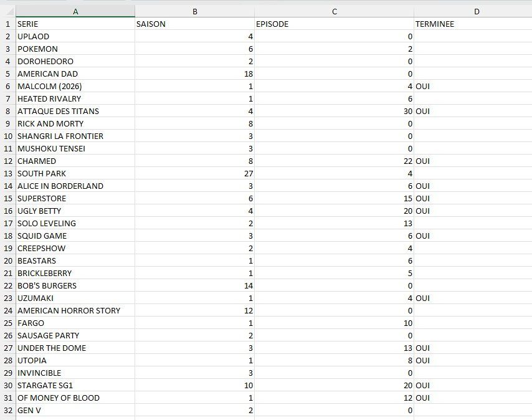The height and width of the screenshot is (420, 532).
Task: Click episode value 15 for SUPERSTORE
Action: tap(334, 198)
